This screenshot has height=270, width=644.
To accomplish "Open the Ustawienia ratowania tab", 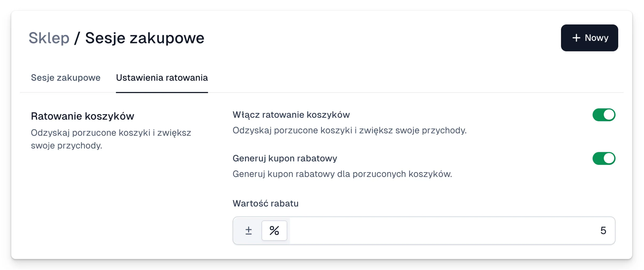I will pyautogui.click(x=162, y=78).
